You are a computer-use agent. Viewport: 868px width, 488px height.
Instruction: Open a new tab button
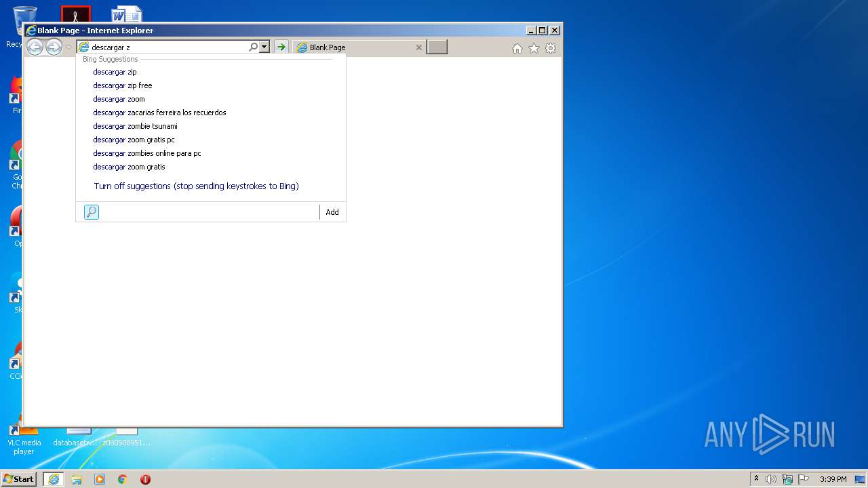[x=437, y=47]
